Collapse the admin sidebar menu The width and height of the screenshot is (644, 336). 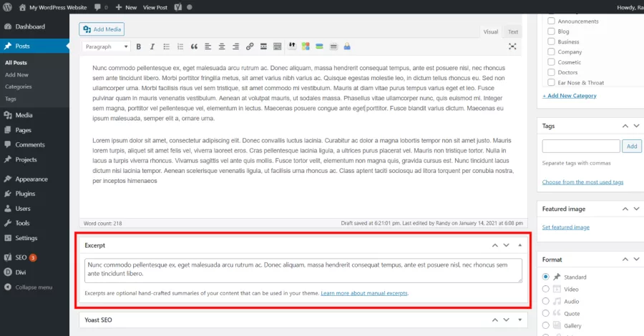[34, 287]
